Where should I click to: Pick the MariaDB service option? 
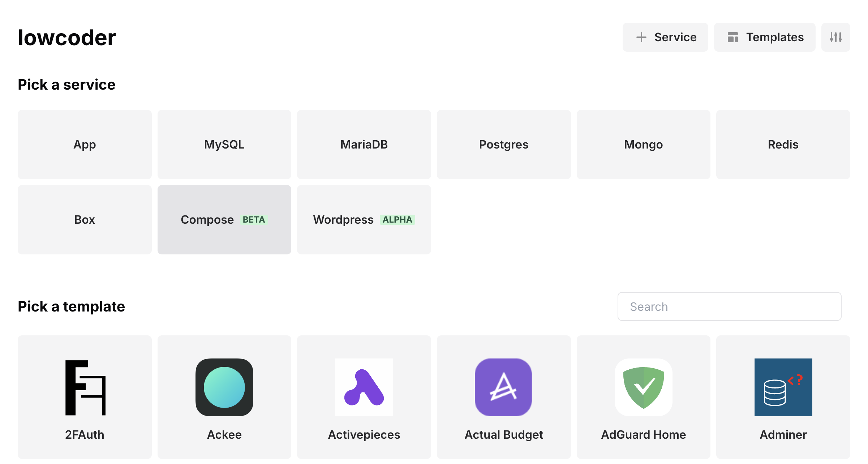click(x=364, y=145)
